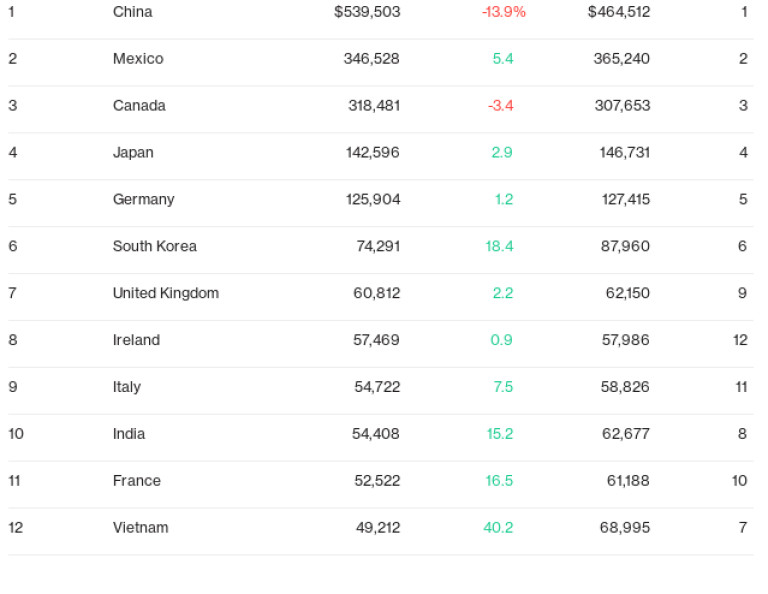Viewport: 768px width, 594px height.
Task: Select the India row label
Action: pyautogui.click(x=129, y=435)
